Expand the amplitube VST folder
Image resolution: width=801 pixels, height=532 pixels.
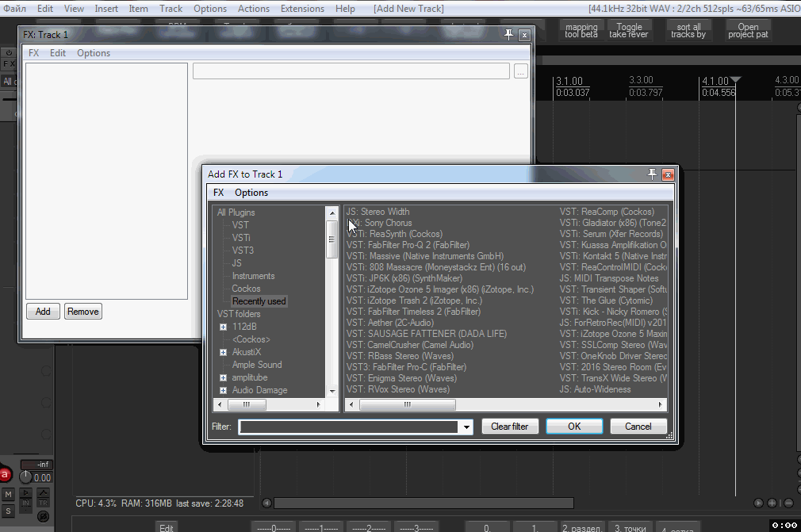tap(223, 378)
